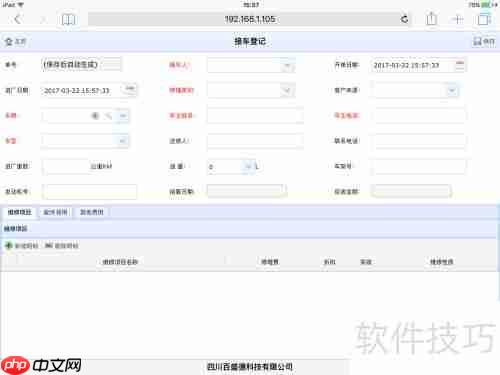Open the red-labeled repair category dropdown
This screenshot has height=375, width=500.
click(x=287, y=90)
